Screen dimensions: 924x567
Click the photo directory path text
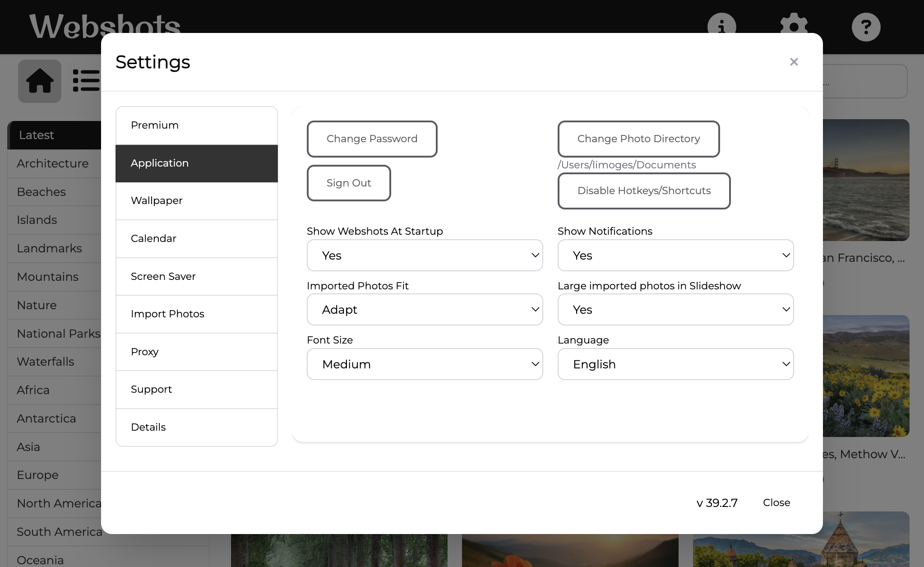point(627,165)
